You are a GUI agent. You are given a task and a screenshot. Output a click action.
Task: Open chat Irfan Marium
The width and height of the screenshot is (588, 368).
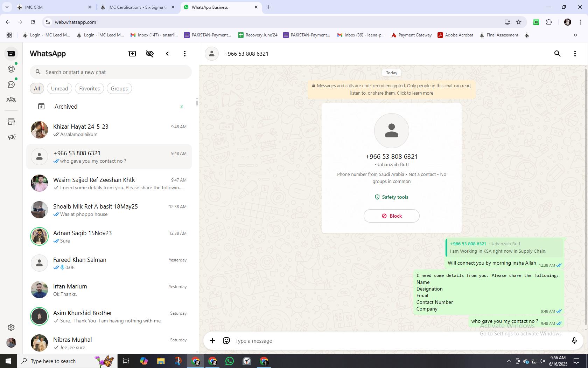[109, 290]
